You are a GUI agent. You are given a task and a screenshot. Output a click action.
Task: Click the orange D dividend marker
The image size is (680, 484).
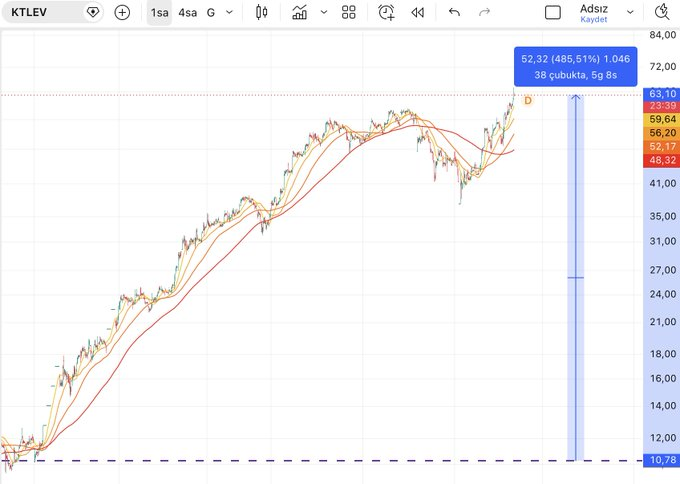tap(528, 101)
